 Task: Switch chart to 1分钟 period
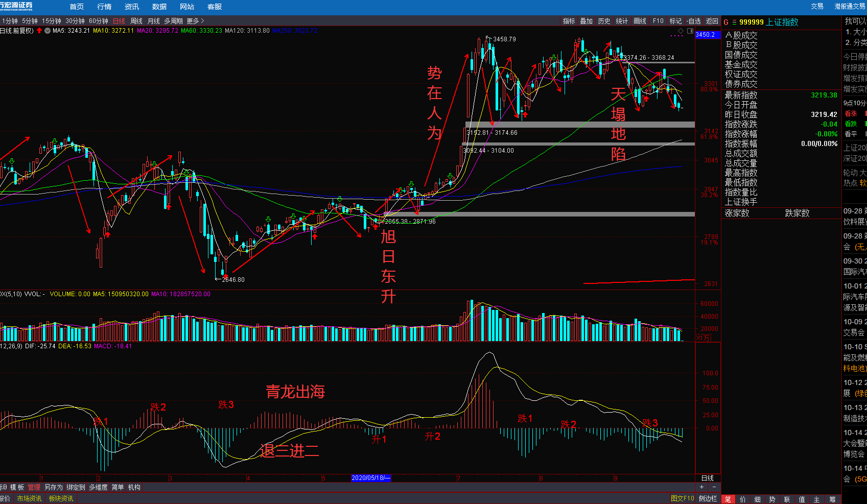10,21
